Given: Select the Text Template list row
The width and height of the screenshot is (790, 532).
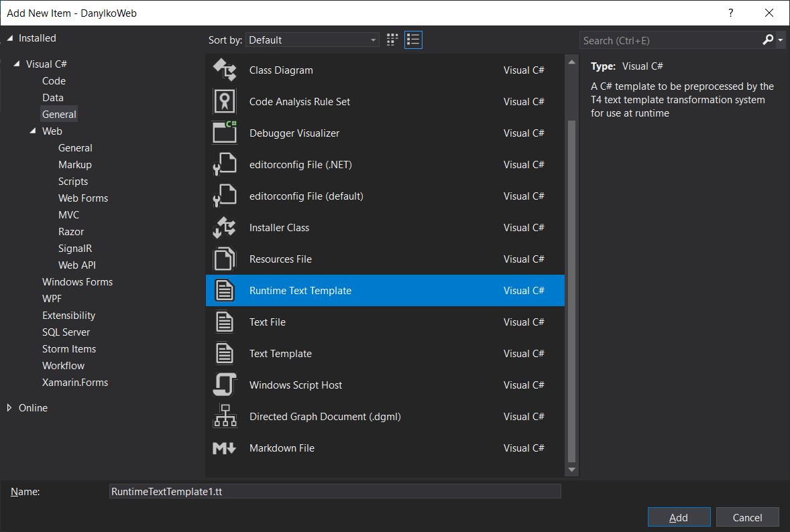Looking at the screenshot, I should coord(386,353).
